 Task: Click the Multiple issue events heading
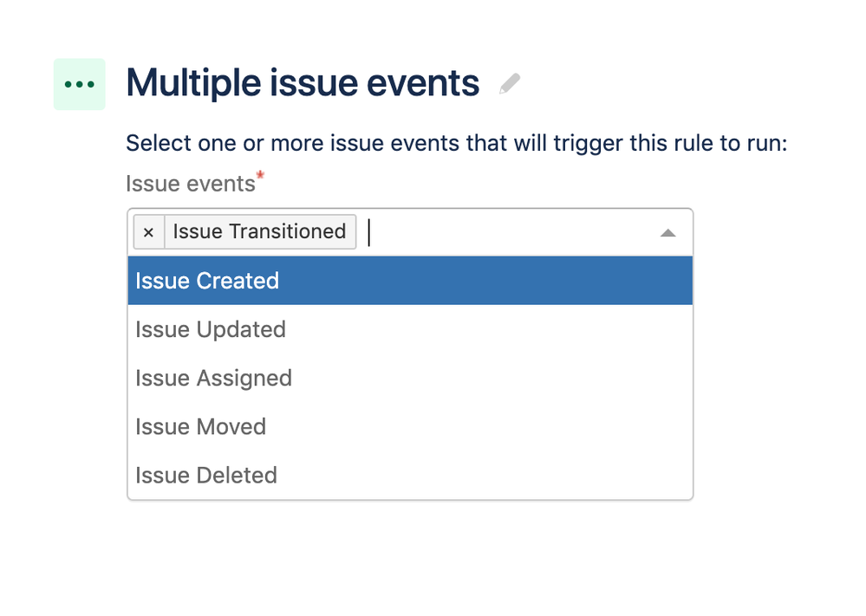(x=302, y=82)
